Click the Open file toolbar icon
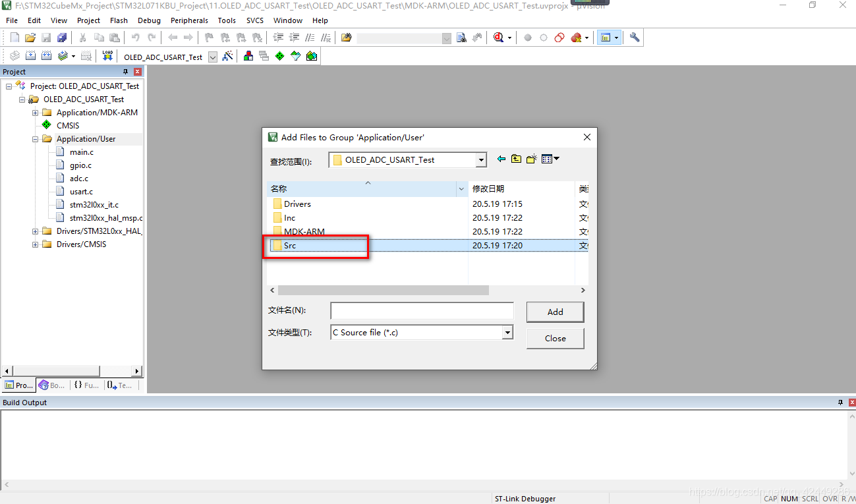Image resolution: width=856 pixels, height=504 pixels. click(30, 38)
